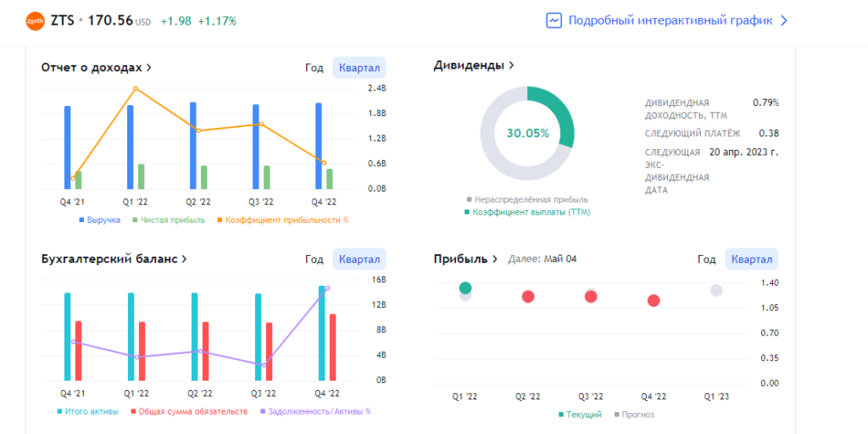Open Подробный интерактивный график link
The image size is (868, 434).
pyautogui.click(x=670, y=21)
